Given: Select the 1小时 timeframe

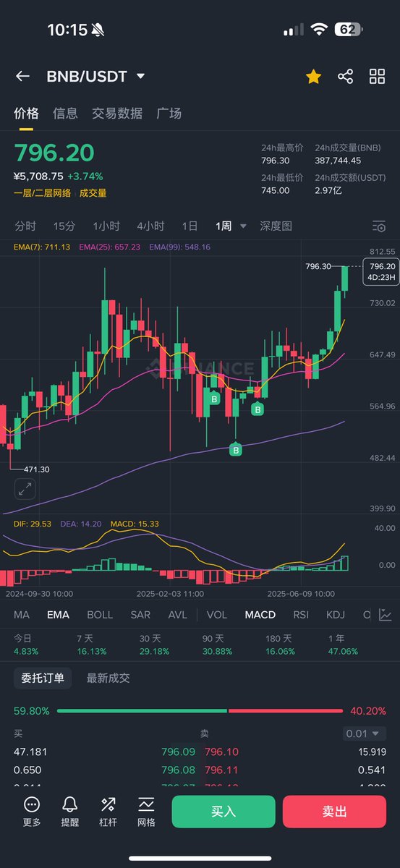Looking at the screenshot, I should coord(106,226).
